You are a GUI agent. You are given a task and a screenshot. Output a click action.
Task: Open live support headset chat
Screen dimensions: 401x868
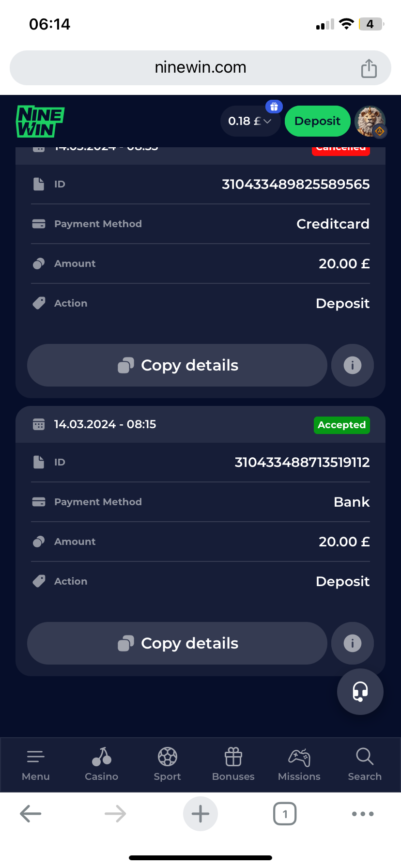[360, 692]
